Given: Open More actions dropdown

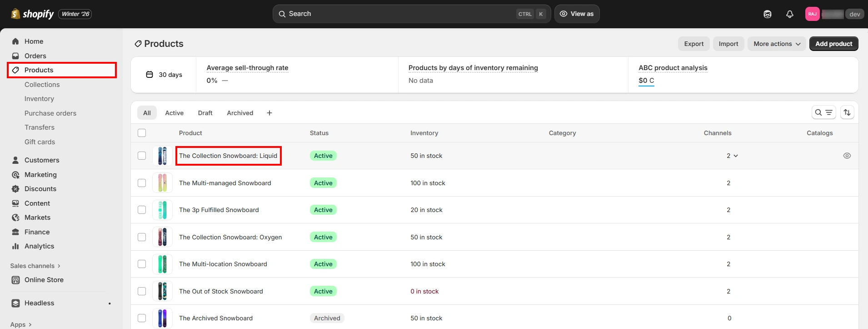Looking at the screenshot, I should 777,44.
